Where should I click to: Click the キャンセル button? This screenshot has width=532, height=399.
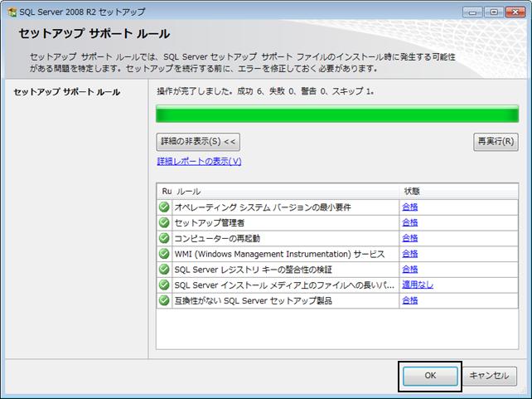click(x=489, y=376)
